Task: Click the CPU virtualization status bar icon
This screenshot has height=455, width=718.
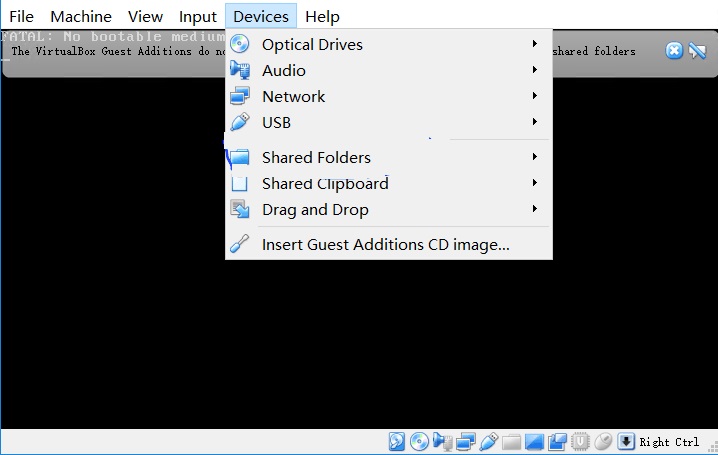Action: pos(580,442)
